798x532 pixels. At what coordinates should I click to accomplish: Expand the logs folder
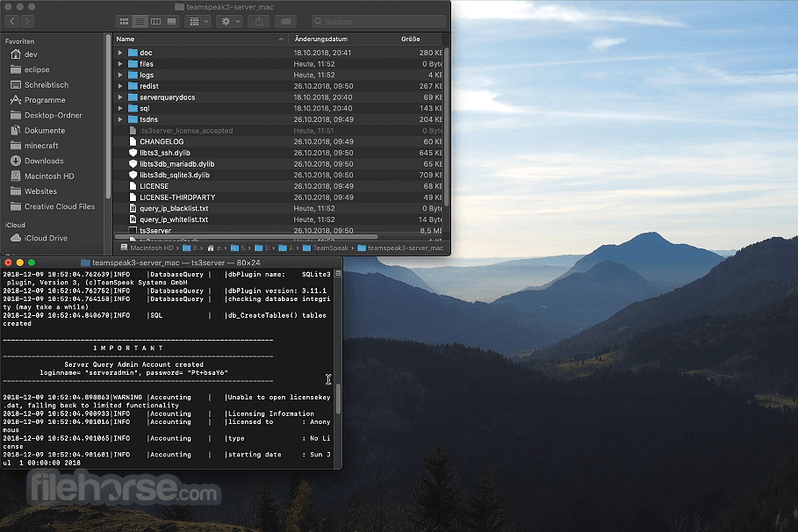click(x=120, y=75)
